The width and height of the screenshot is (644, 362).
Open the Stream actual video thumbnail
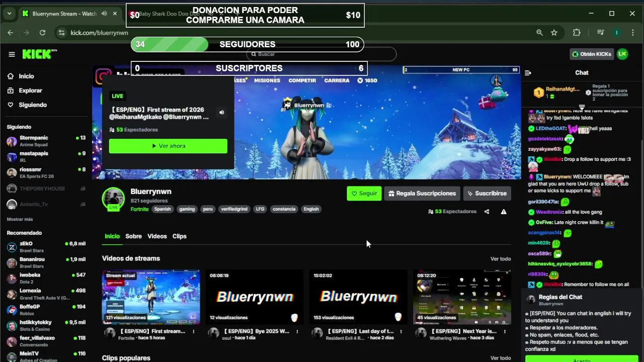click(x=151, y=297)
